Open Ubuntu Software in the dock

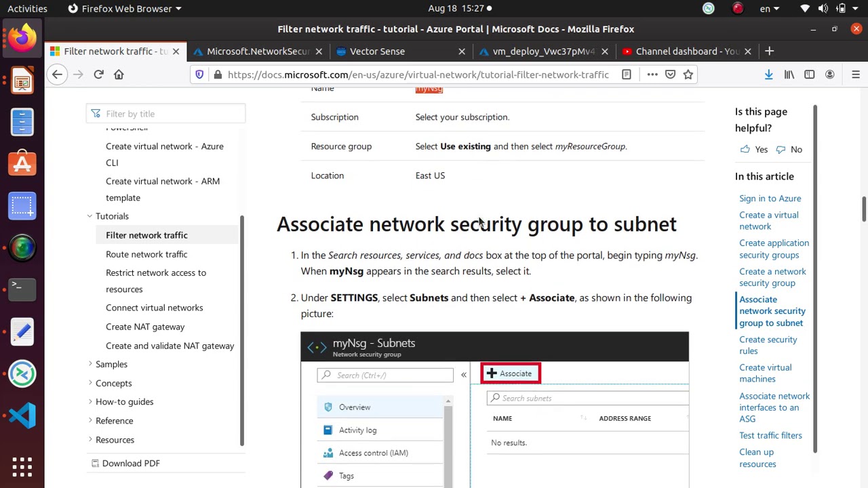click(22, 163)
